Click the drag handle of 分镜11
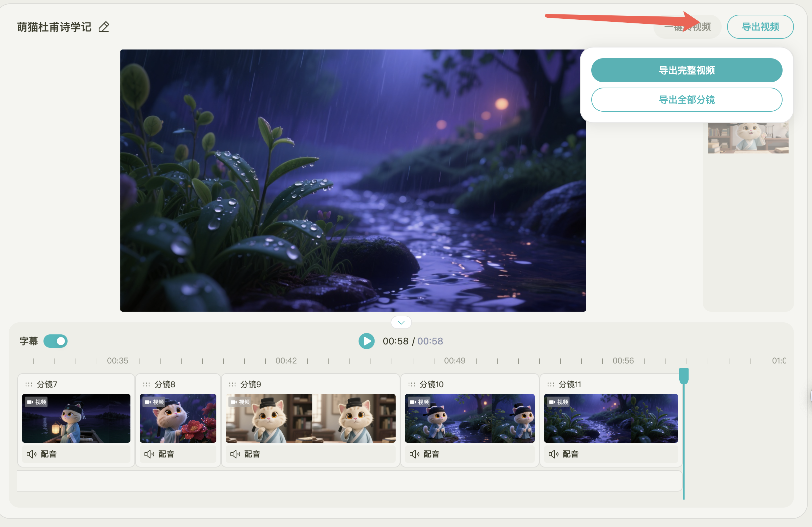Screen dimensions: 812x527 click(x=551, y=385)
